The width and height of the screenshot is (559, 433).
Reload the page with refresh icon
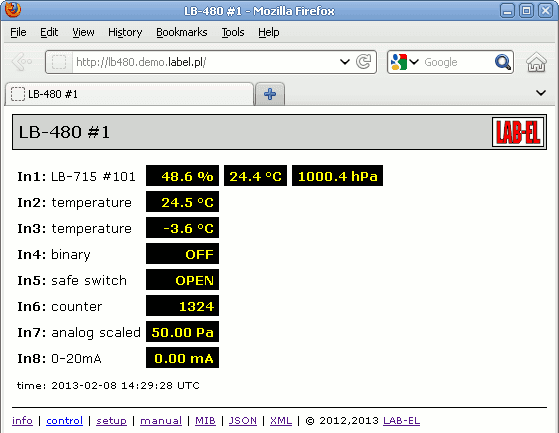(x=364, y=62)
